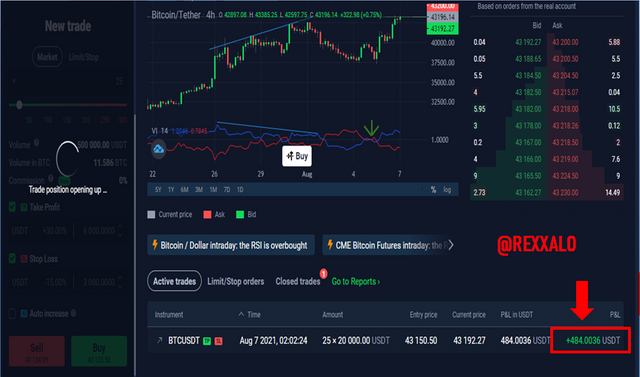Open the Active trades tab
The height and width of the screenshot is (377, 640).
[174, 281]
